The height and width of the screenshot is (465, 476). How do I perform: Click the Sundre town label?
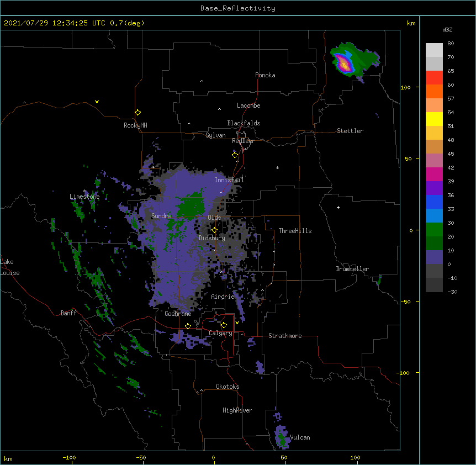[161, 216]
